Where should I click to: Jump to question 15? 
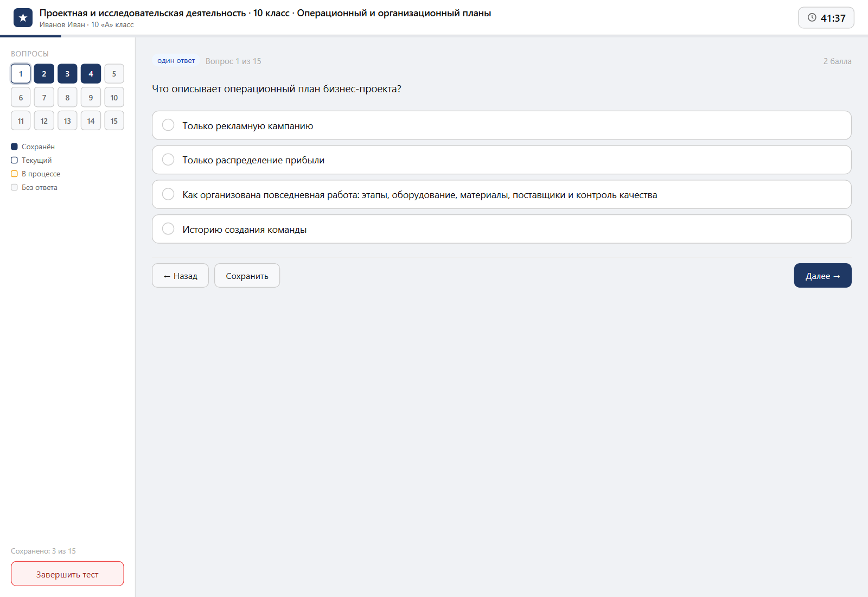tap(114, 121)
